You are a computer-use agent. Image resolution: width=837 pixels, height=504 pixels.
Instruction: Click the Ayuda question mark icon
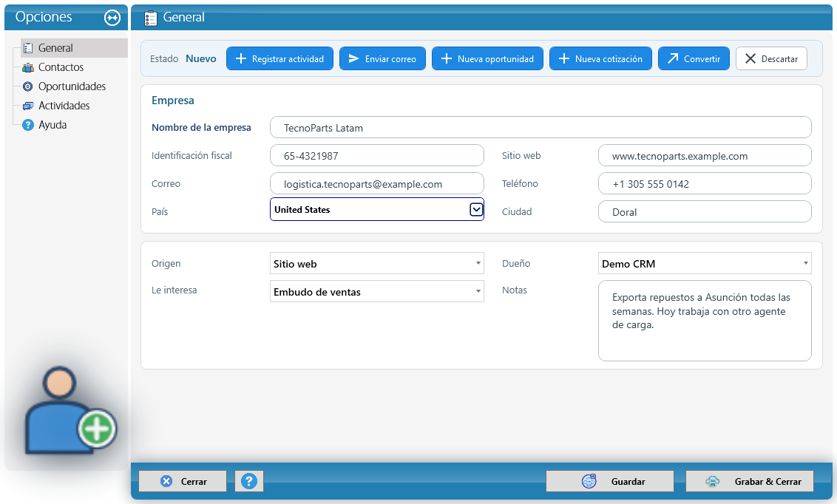click(28, 125)
